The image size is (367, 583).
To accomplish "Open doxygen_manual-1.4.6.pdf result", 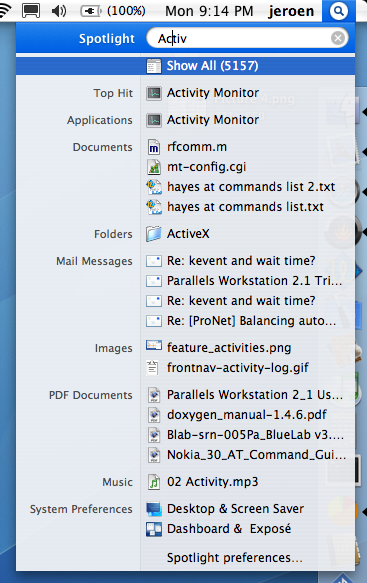I will coord(247,415).
